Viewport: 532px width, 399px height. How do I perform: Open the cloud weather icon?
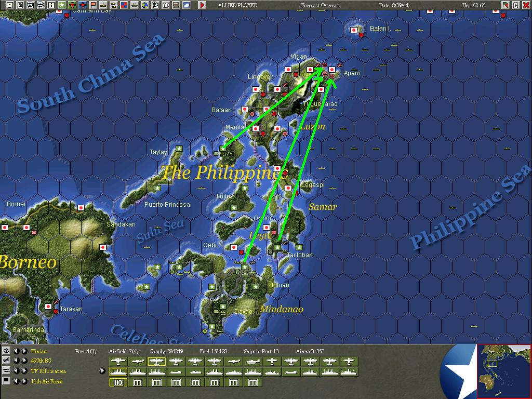[x=187, y=5]
